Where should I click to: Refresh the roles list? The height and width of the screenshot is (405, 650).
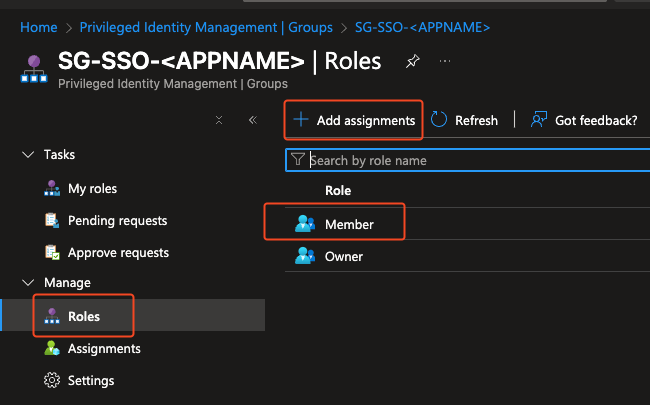point(465,120)
